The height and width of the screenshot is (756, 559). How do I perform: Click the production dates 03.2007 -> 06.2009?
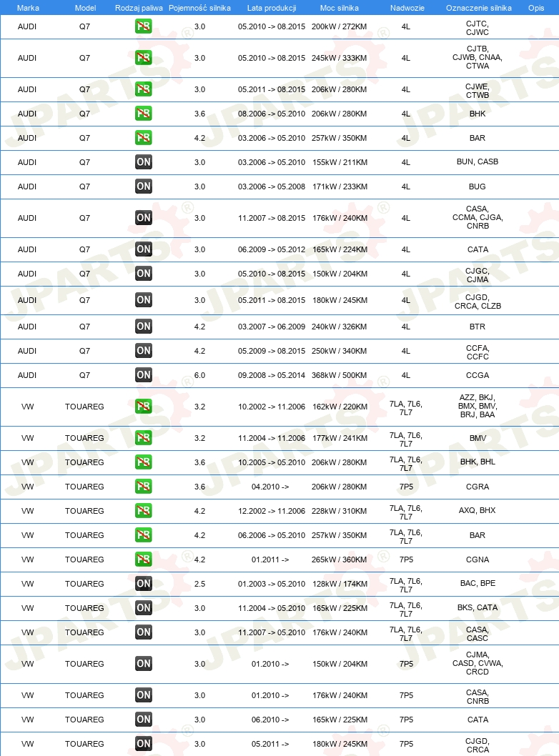coord(272,327)
